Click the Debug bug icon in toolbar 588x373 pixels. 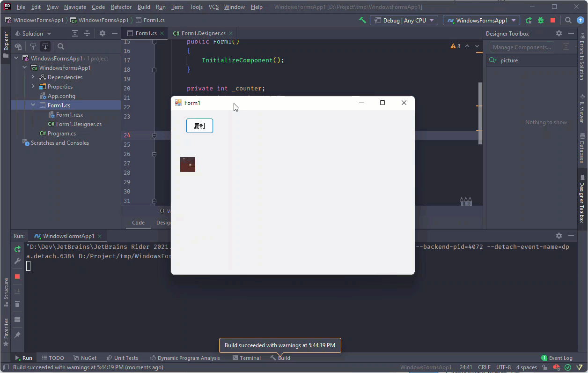pyautogui.click(x=541, y=20)
